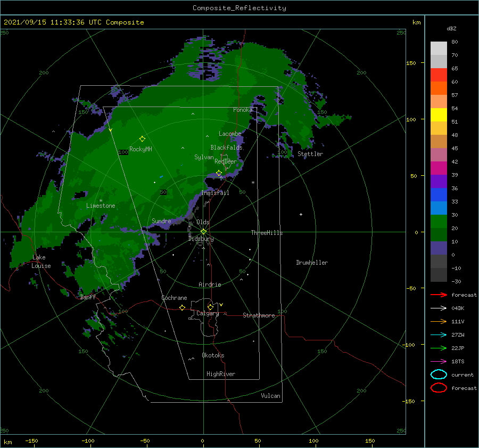Image resolution: width=479 pixels, height=448 pixels.
Task: Pick the orange 60-57 dBZ color swatch
Action: coord(439,88)
